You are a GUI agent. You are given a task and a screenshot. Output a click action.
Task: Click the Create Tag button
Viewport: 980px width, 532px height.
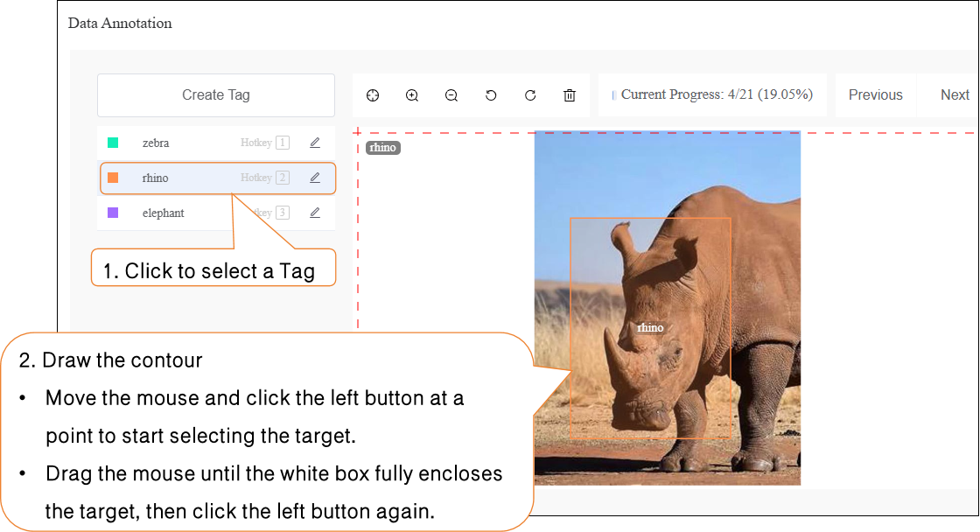216,95
